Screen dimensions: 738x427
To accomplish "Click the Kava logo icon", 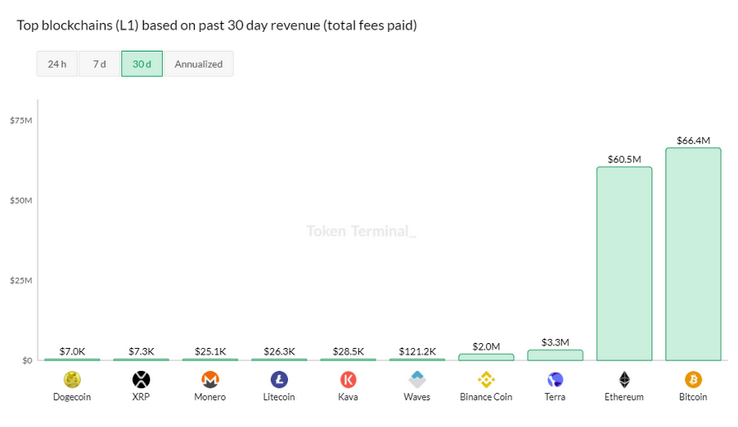I will (x=348, y=380).
